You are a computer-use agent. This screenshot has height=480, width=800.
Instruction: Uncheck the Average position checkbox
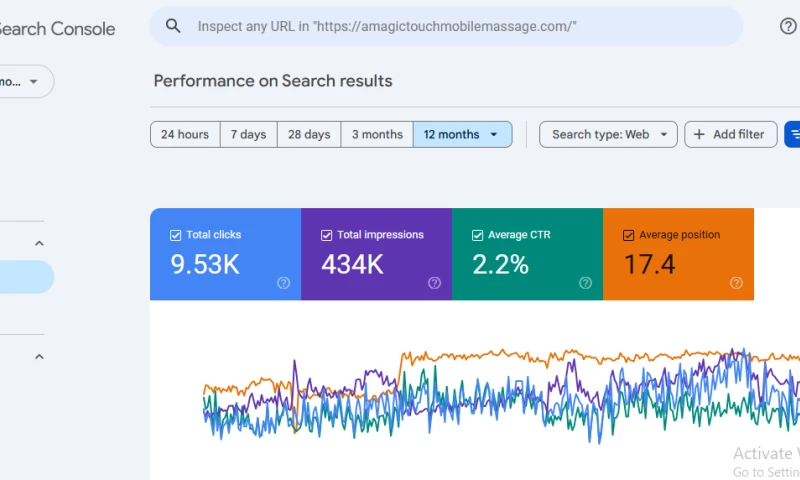[628, 235]
